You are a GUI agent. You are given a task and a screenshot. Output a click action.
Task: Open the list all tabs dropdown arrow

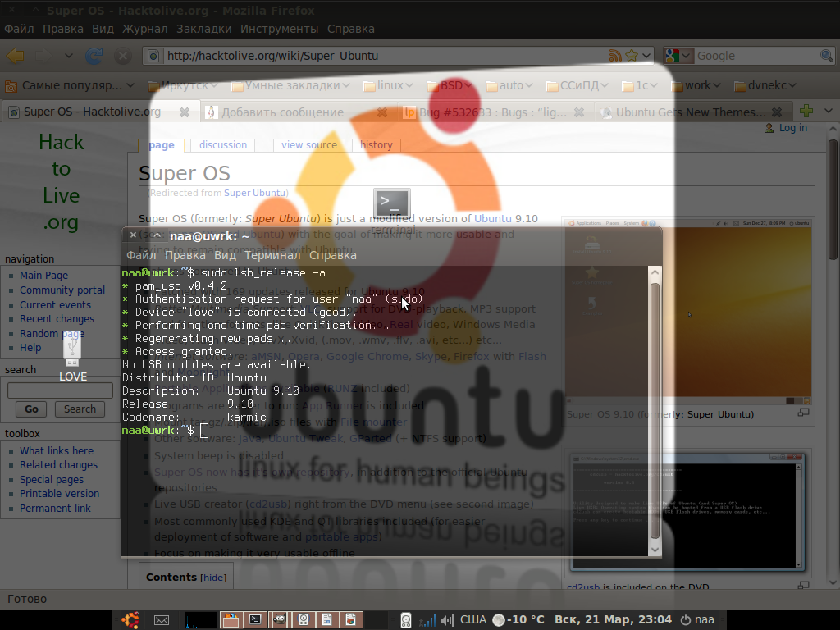coord(829,112)
